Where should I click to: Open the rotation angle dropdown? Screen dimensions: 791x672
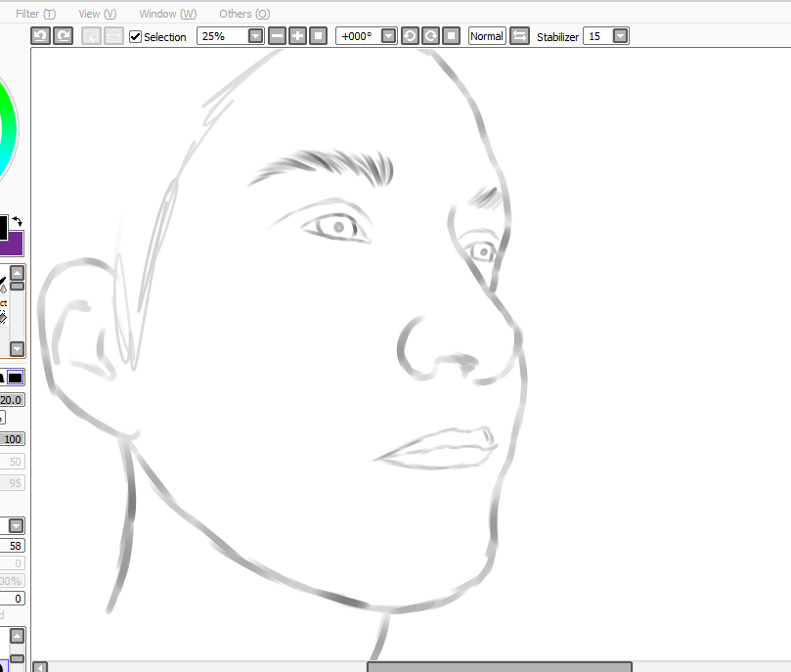point(388,36)
